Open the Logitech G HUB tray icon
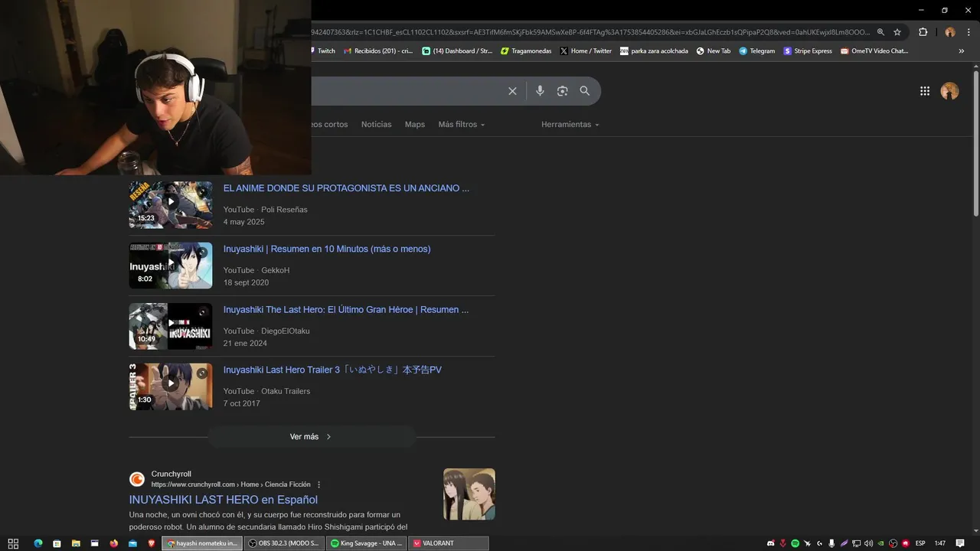This screenshot has width=980, height=551. click(x=819, y=543)
